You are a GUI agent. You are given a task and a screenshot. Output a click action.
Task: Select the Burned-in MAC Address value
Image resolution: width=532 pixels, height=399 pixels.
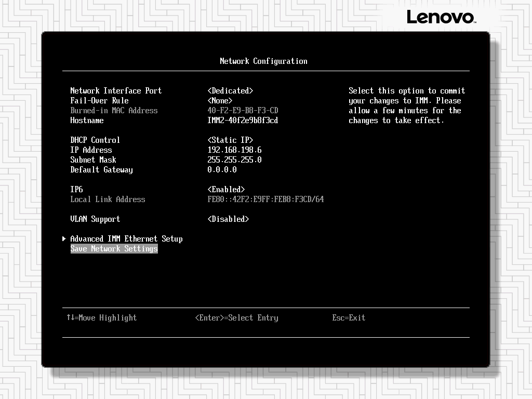pyautogui.click(x=243, y=111)
